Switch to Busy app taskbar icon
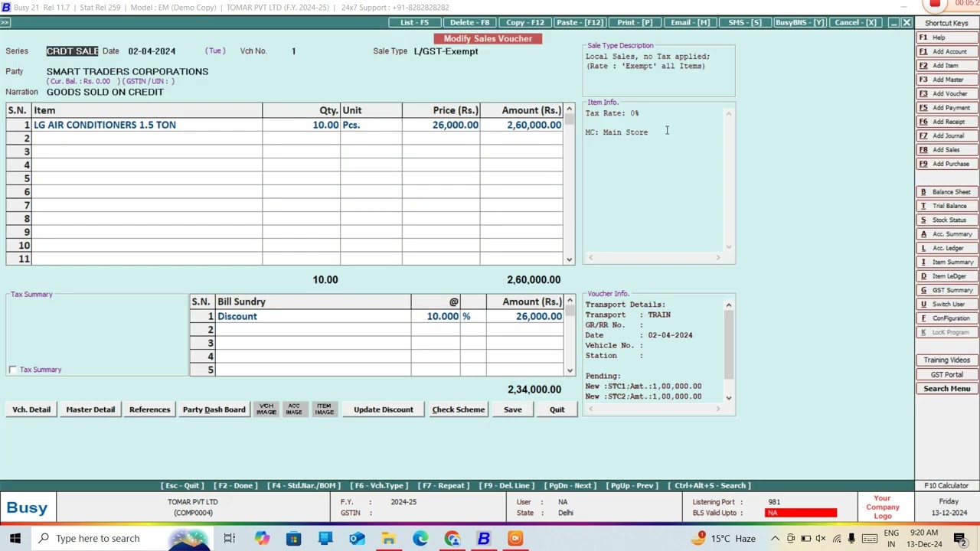 click(484, 538)
